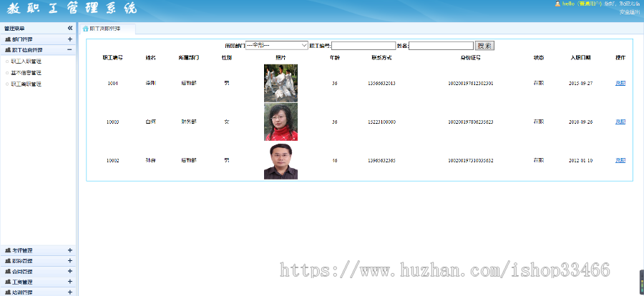Image resolution: width=644 pixels, height=296 pixels.
Task: Click the user avatar icon beside hello
Action: pyautogui.click(x=557, y=4)
